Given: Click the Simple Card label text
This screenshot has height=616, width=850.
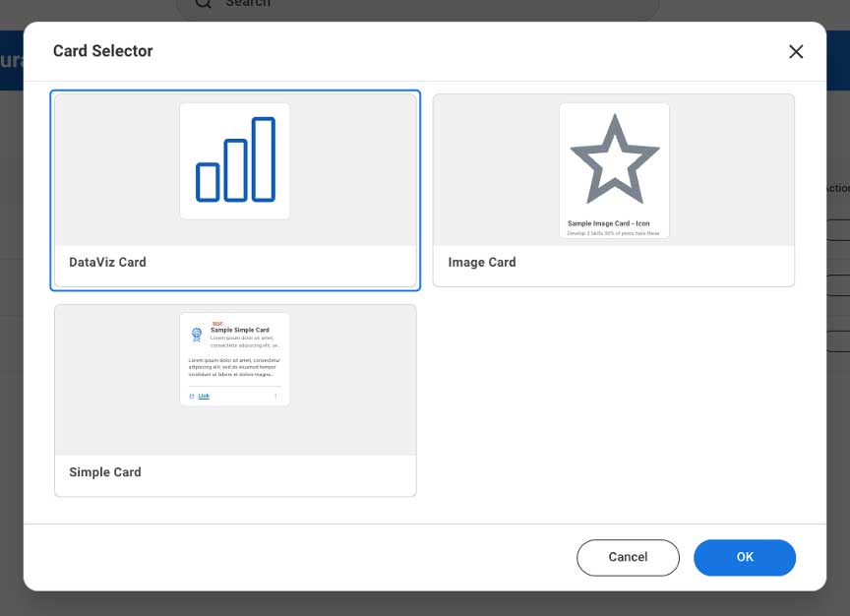Looking at the screenshot, I should [x=105, y=471].
